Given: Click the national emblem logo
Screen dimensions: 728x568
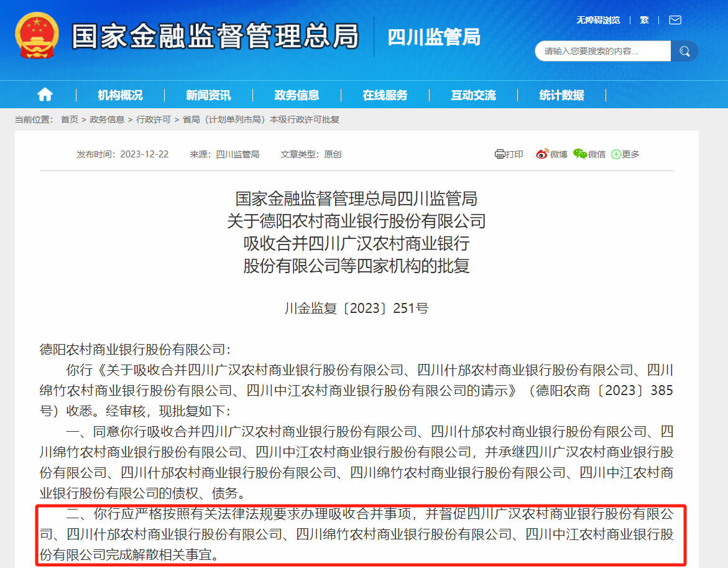Looking at the screenshot, I should coord(37,35).
